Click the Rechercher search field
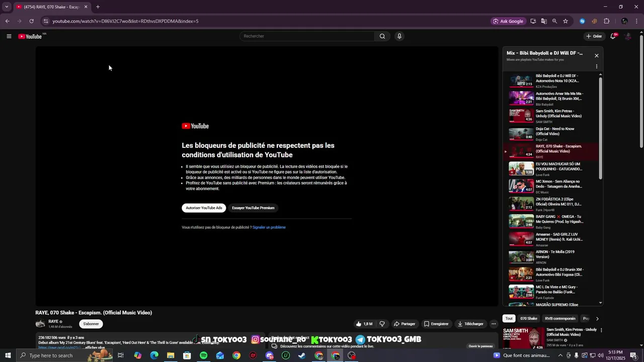Image resolution: width=644 pixels, height=362 pixels. point(307,36)
